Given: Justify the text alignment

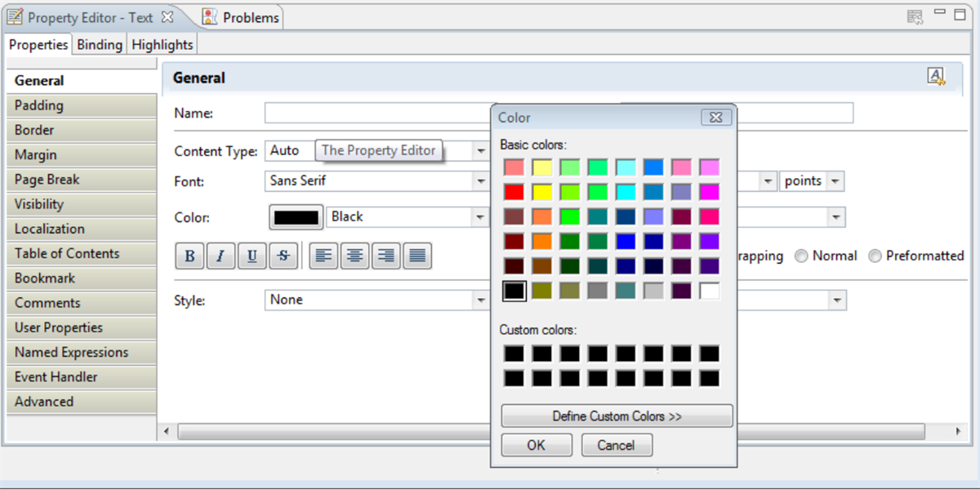Looking at the screenshot, I should coord(417,256).
